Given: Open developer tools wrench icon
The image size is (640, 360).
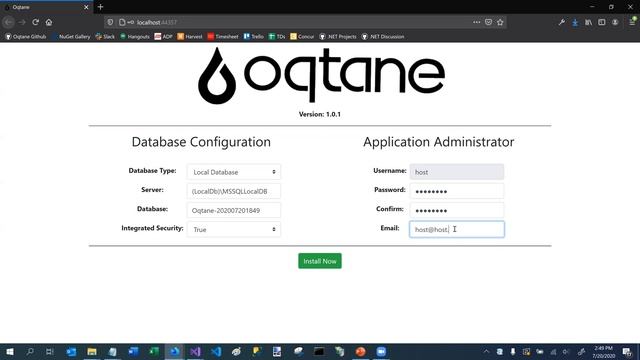Looking at the screenshot, I should pyautogui.click(x=562, y=22).
